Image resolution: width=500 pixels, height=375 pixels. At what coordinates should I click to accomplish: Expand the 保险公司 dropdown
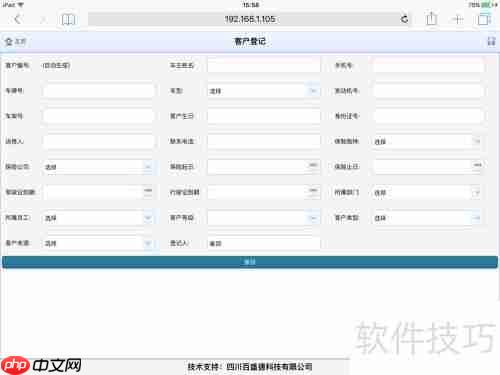(98, 167)
